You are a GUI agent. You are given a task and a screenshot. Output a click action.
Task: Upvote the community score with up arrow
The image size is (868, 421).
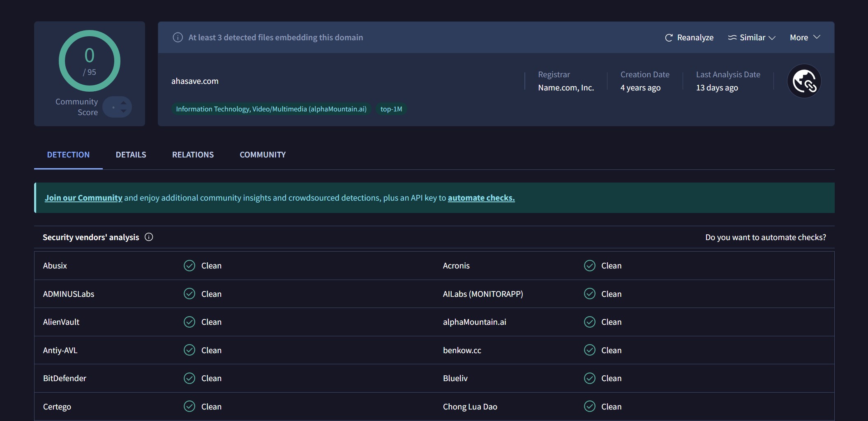pos(124,103)
